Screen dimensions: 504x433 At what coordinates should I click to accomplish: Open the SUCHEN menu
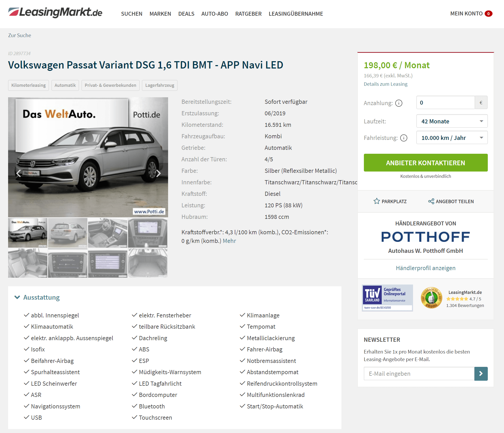click(132, 14)
